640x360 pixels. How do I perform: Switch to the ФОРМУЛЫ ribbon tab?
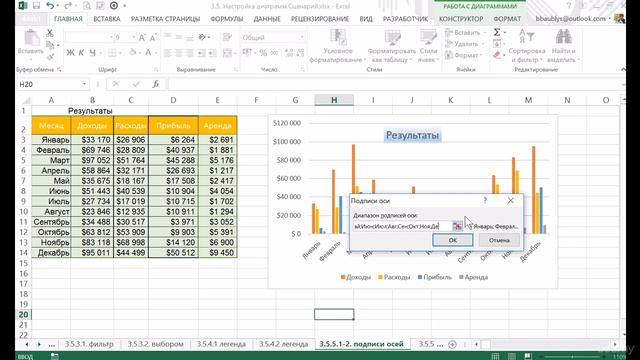(x=227, y=19)
